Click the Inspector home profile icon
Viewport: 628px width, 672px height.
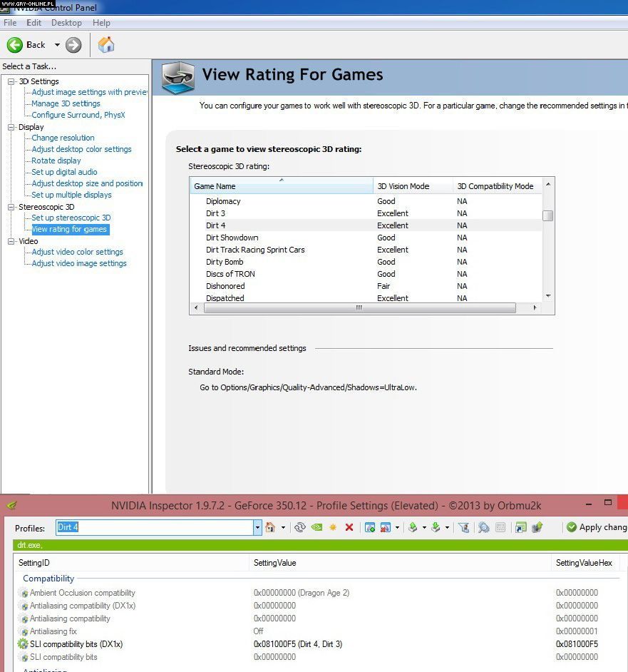pos(270,527)
